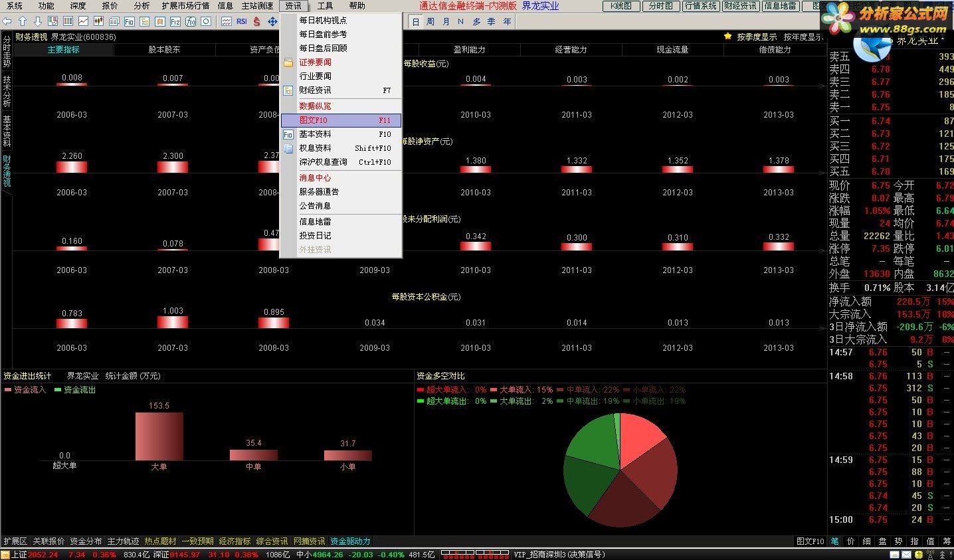The height and width of the screenshot is (560, 954).
Task: Click the 信息地雷 button at top right
Action: coord(781,6)
